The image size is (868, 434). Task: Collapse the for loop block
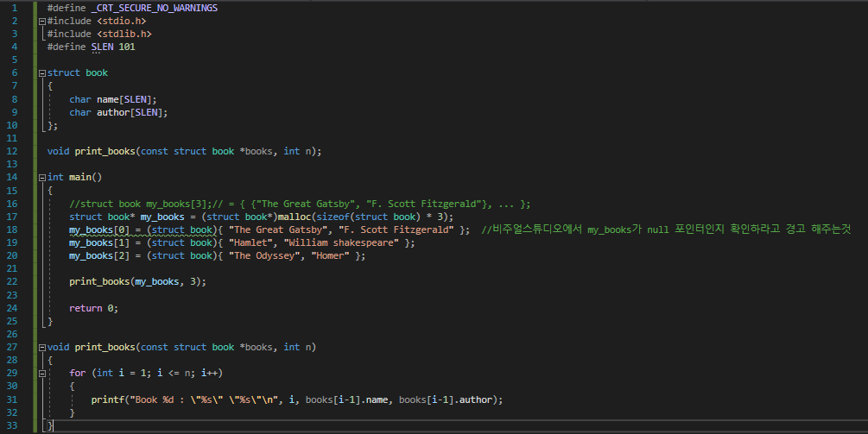pos(42,374)
